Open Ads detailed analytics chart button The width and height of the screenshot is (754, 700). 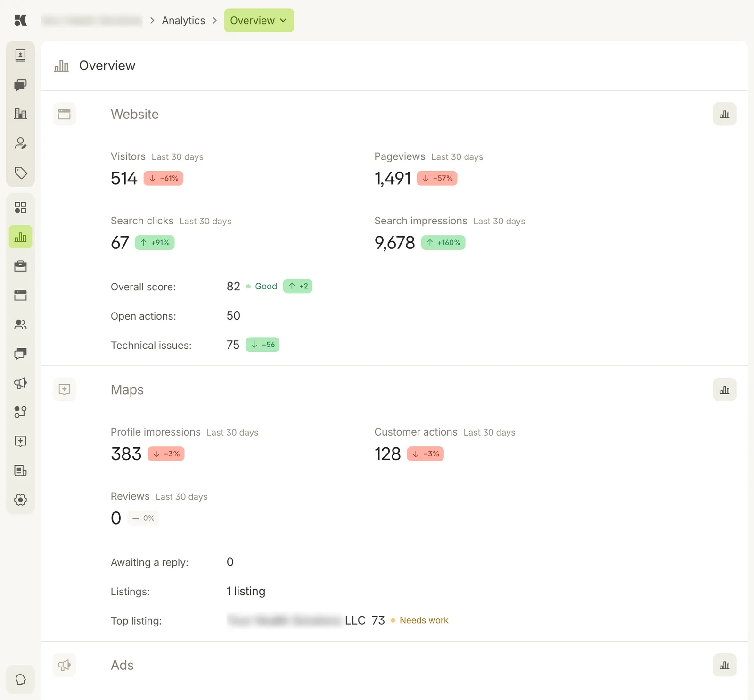point(724,665)
